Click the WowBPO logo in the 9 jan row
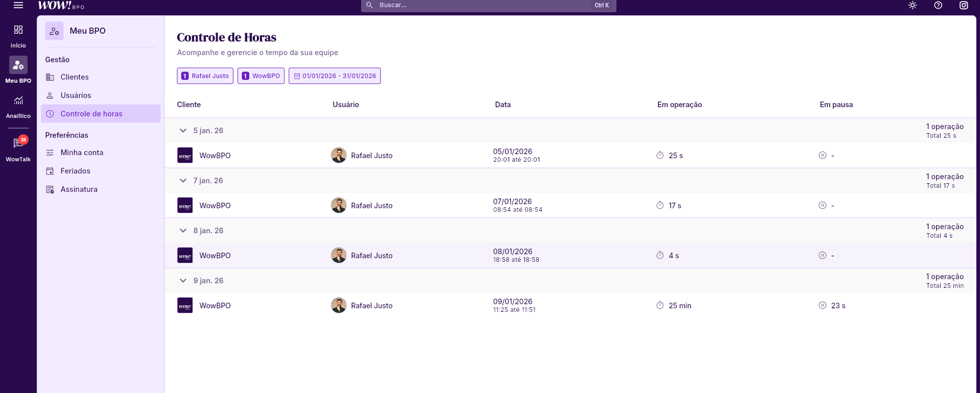This screenshot has width=980, height=393. 185,305
